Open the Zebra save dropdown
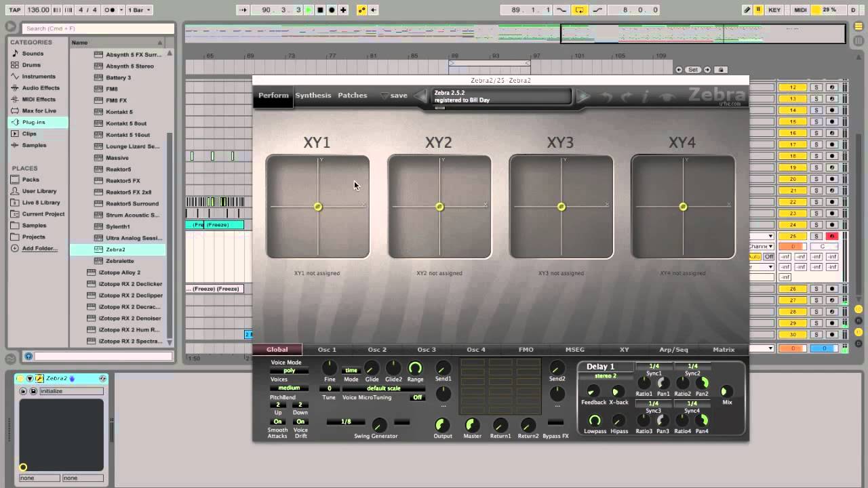 [x=394, y=96]
